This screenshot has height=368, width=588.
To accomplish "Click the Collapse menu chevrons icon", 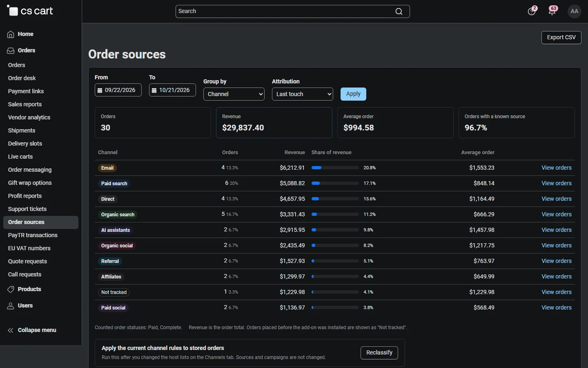I will point(11,330).
